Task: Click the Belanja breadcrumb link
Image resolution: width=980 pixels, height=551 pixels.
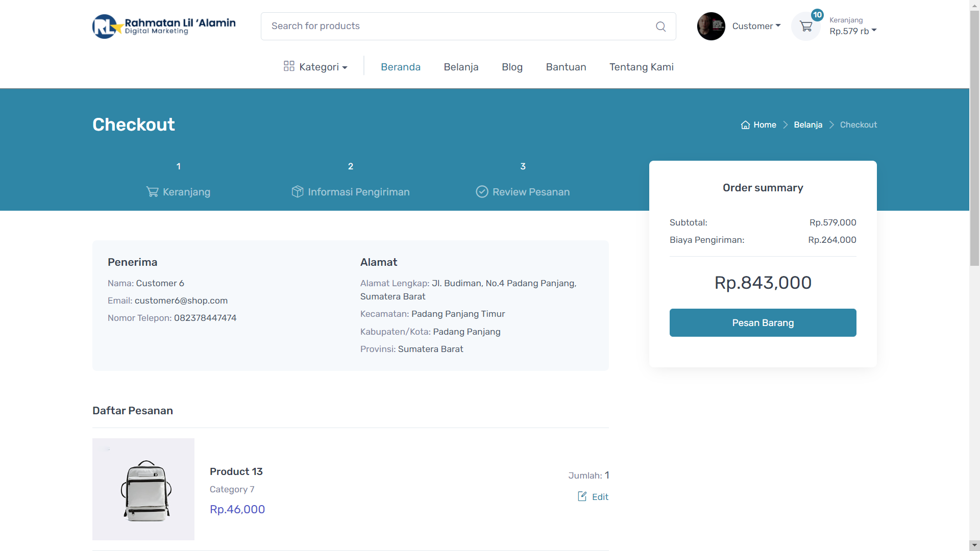Action: (x=808, y=125)
